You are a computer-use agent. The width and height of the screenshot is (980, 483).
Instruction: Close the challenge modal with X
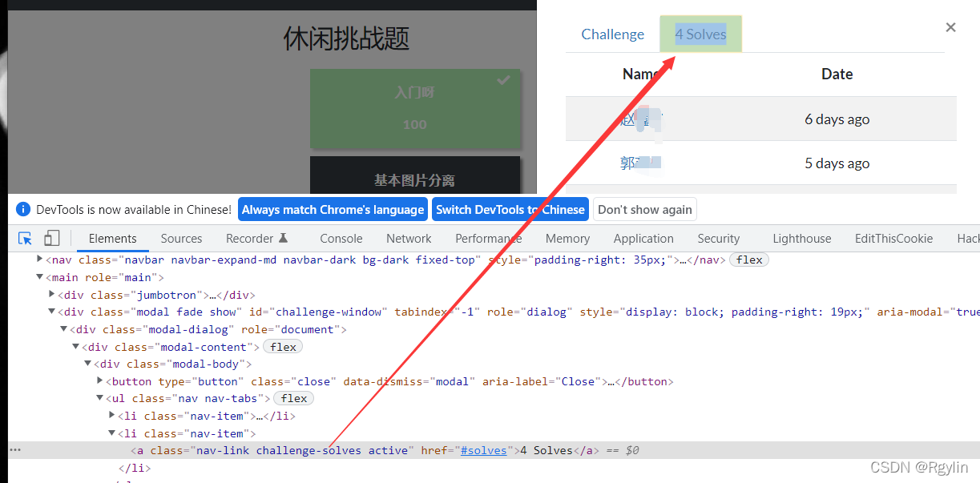950,27
